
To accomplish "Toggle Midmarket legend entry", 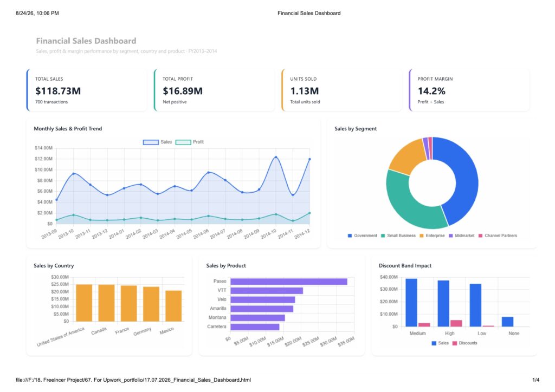I will click(x=462, y=236).
